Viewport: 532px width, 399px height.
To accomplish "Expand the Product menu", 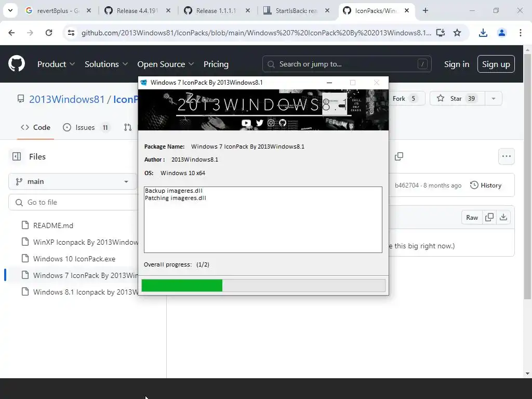I will (x=56, y=64).
